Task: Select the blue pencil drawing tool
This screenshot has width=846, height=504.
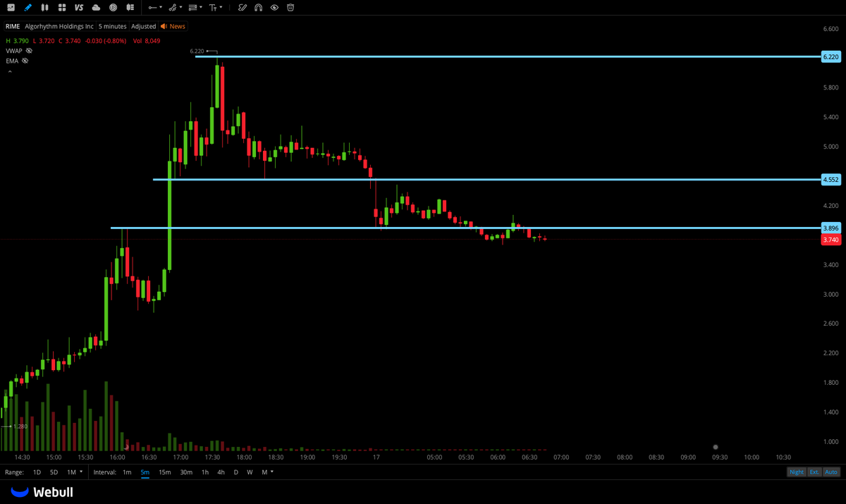Action: (x=27, y=7)
